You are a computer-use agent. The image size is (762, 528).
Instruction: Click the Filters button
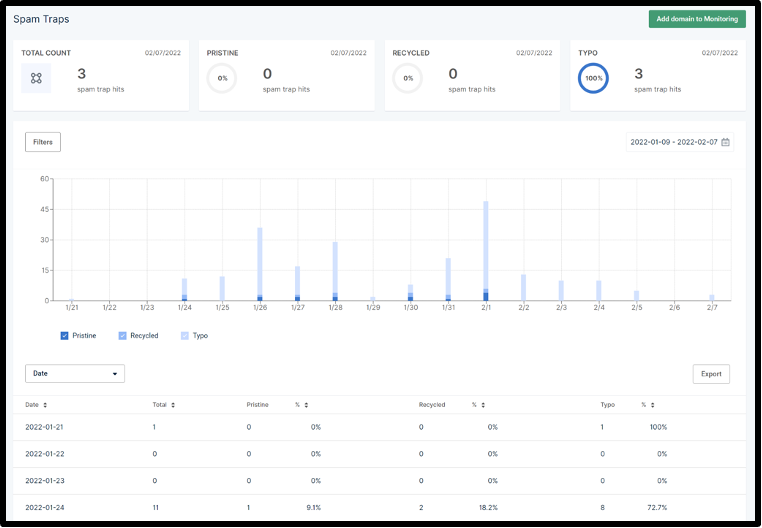[43, 142]
